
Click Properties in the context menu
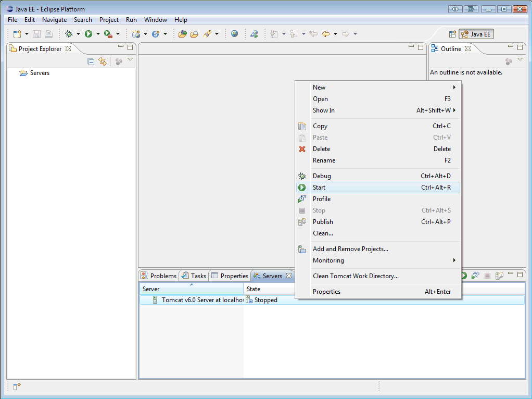coord(378,292)
